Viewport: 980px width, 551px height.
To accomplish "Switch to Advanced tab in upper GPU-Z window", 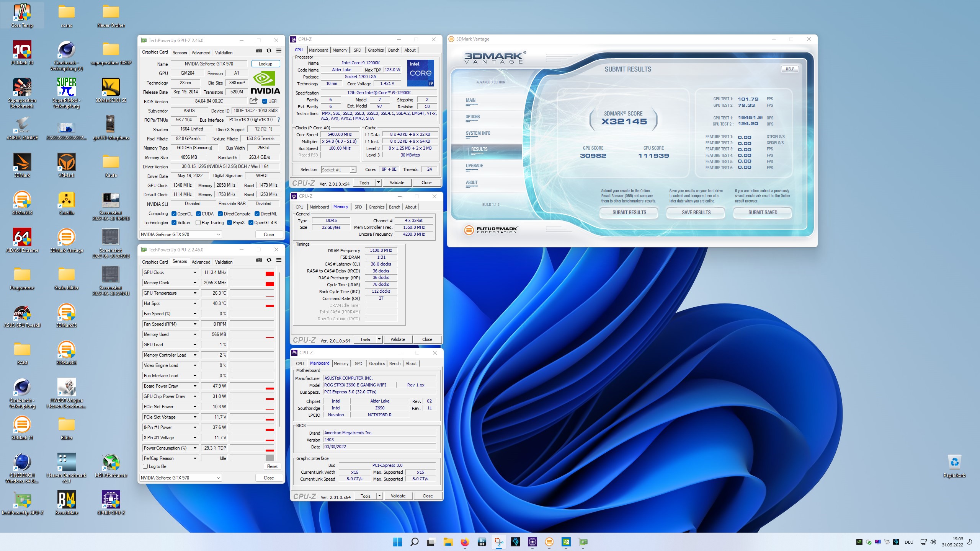I will [201, 53].
